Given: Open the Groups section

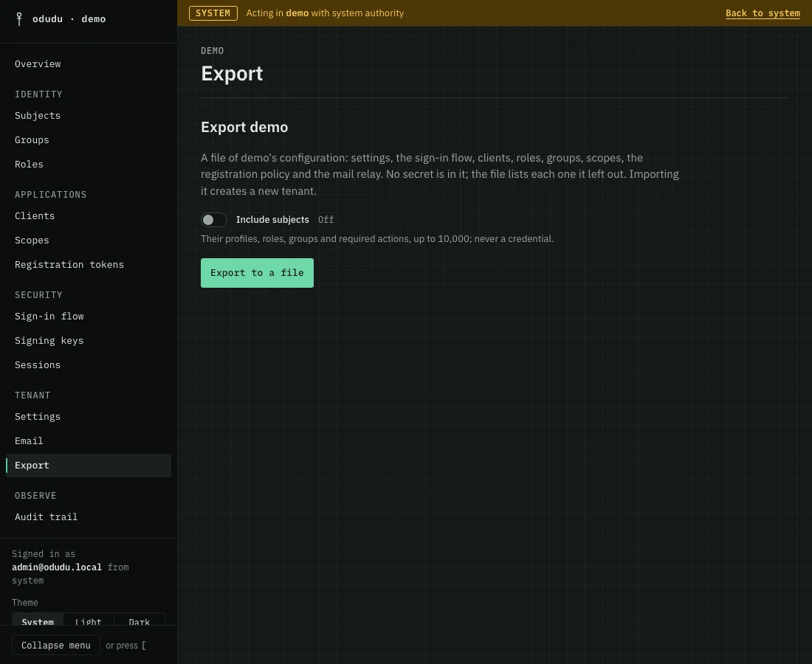Looking at the screenshot, I should pyautogui.click(x=89, y=140).
